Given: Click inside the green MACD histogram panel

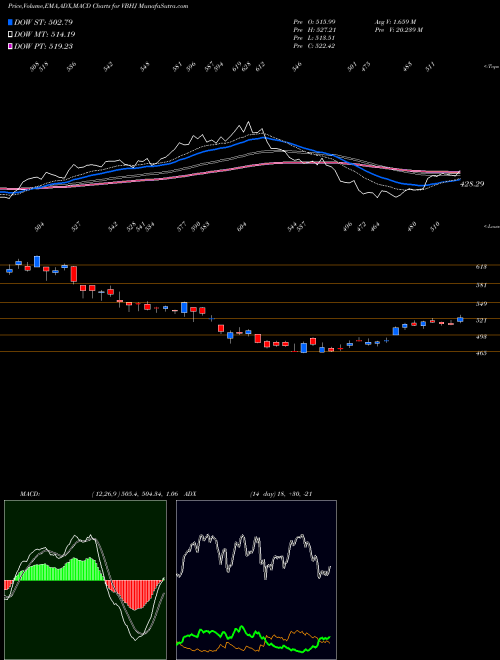Looking at the screenshot, I should pyautogui.click(x=85, y=580).
